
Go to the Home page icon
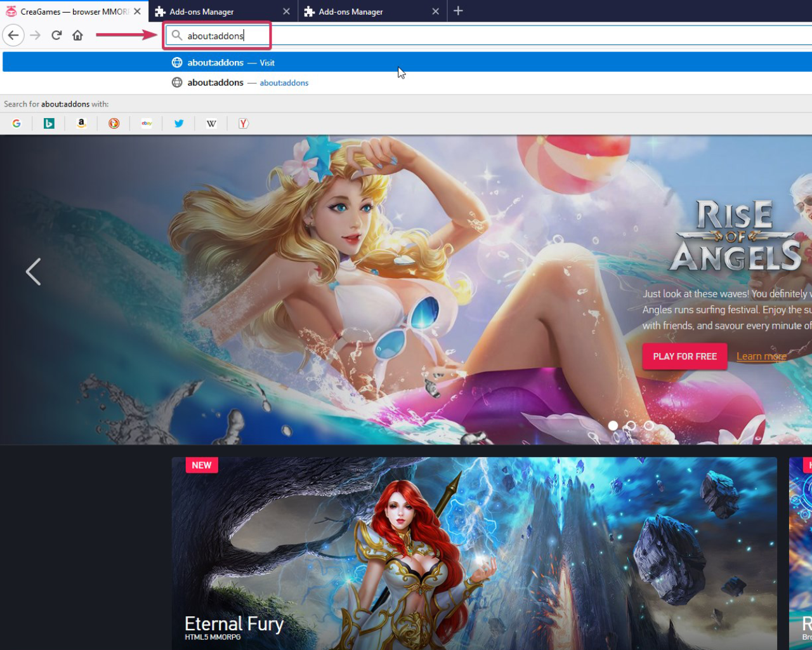[77, 36]
